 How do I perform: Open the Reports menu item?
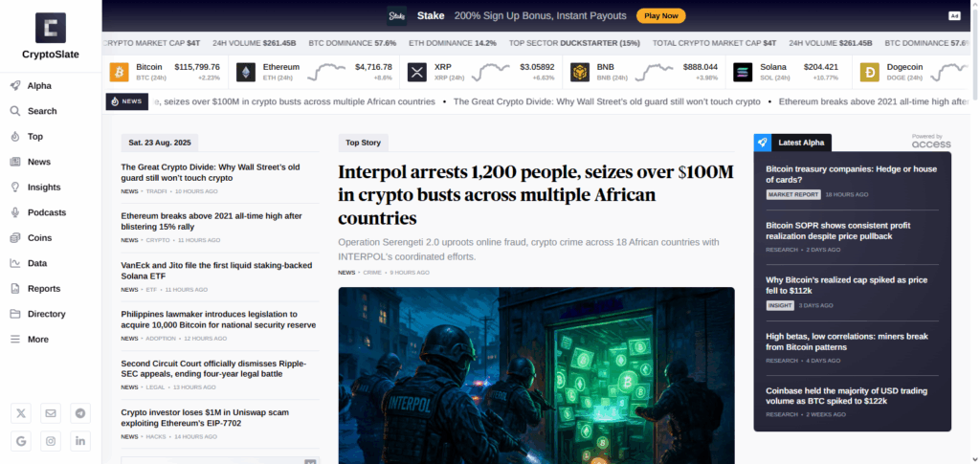click(44, 289)
